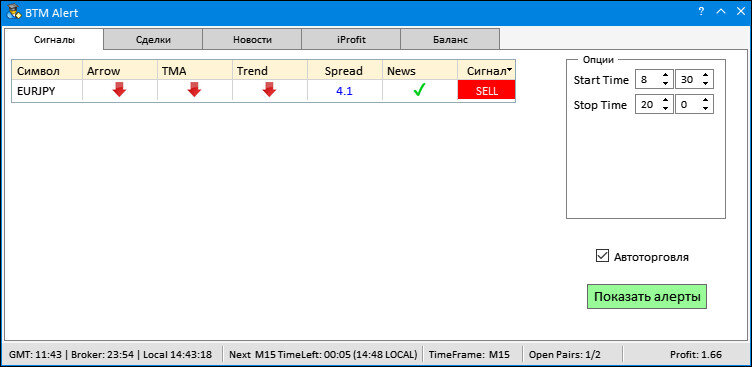Decrease Start Time minutes with down arrow
This screenshot has width=752, height=367.
point(705,84)
